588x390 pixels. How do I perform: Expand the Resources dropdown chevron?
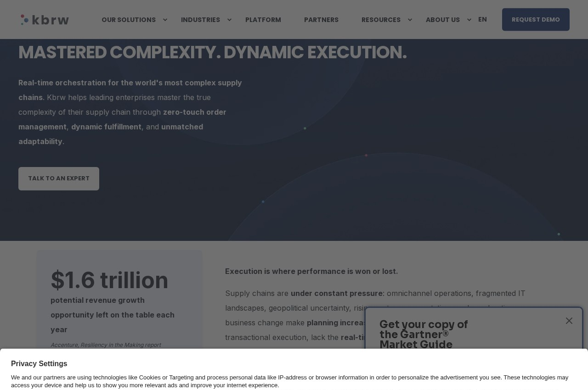410,20
